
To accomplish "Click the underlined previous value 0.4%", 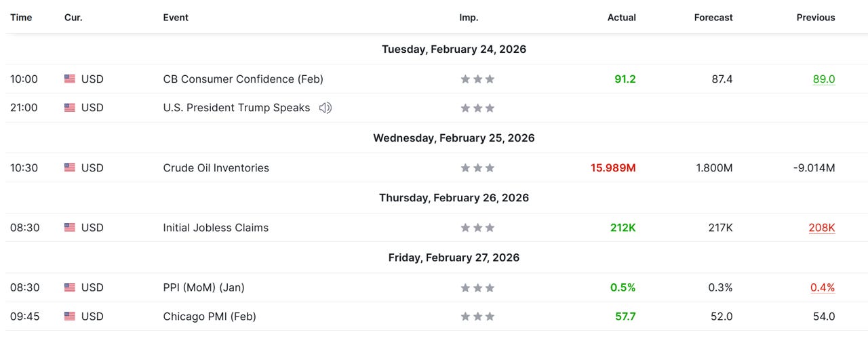I will [822, 287].
